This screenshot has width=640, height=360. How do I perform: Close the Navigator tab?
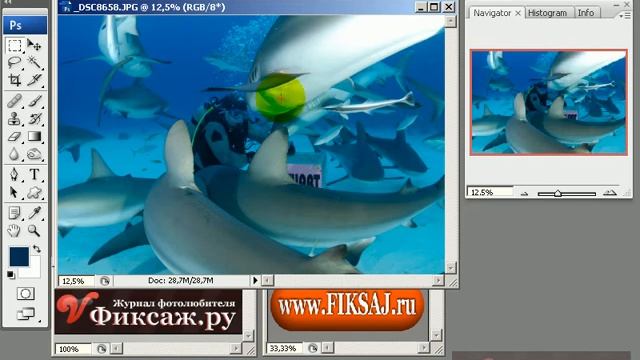518,13
